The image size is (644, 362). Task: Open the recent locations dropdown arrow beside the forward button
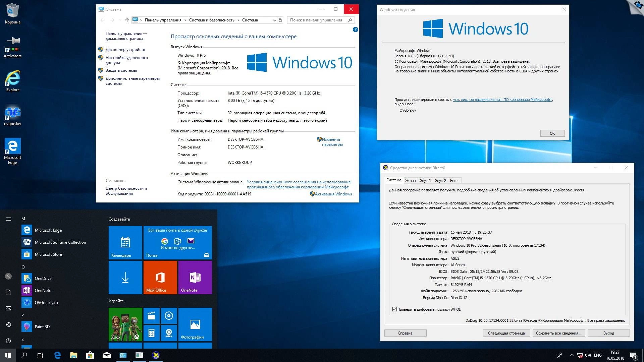120,20
